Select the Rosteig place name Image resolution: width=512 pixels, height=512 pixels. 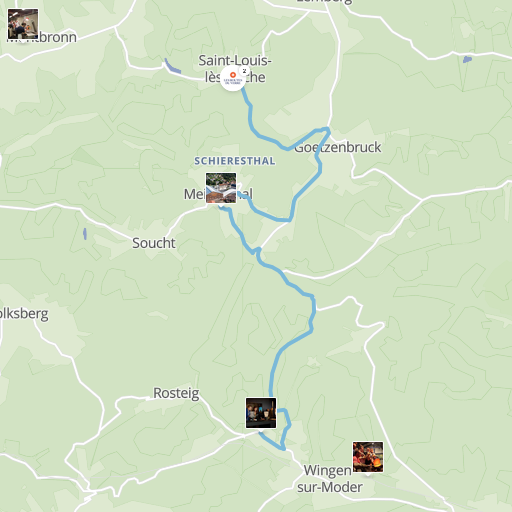(176, 393)
